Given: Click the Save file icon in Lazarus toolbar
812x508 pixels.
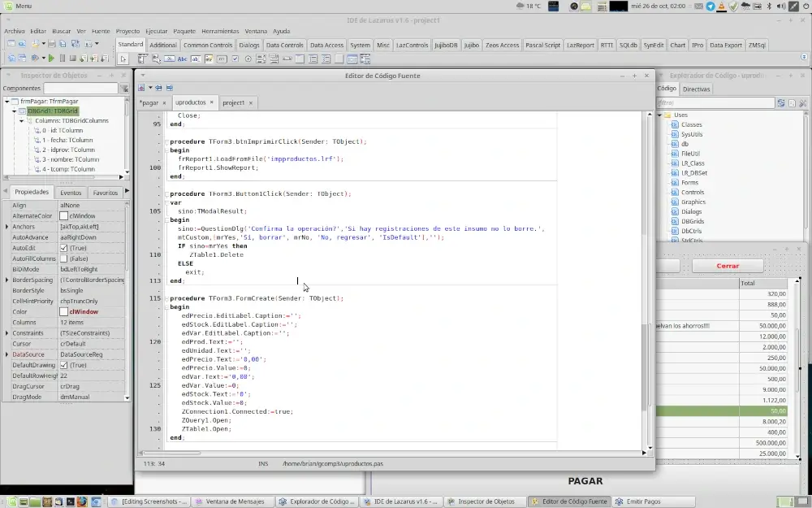Looking at the screenshot, I should click(x=52, y=44).
